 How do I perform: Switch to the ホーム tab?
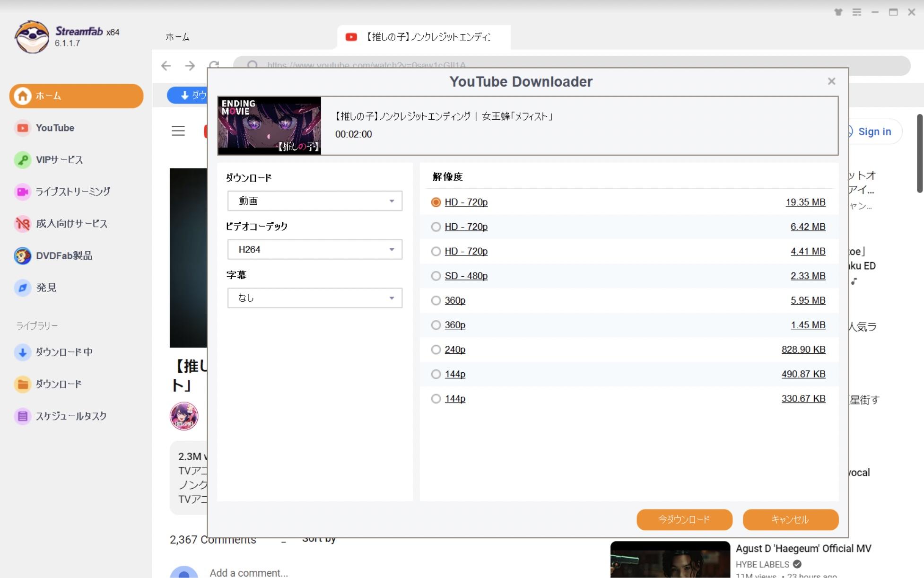(x=178, y=37)
